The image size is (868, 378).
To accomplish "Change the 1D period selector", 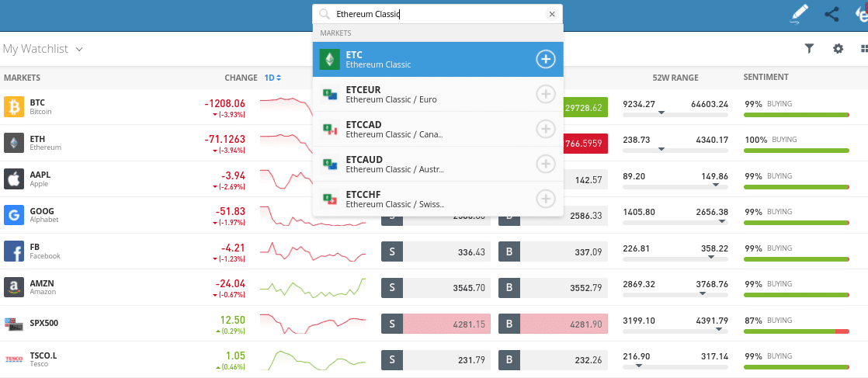I will (273, 78).
